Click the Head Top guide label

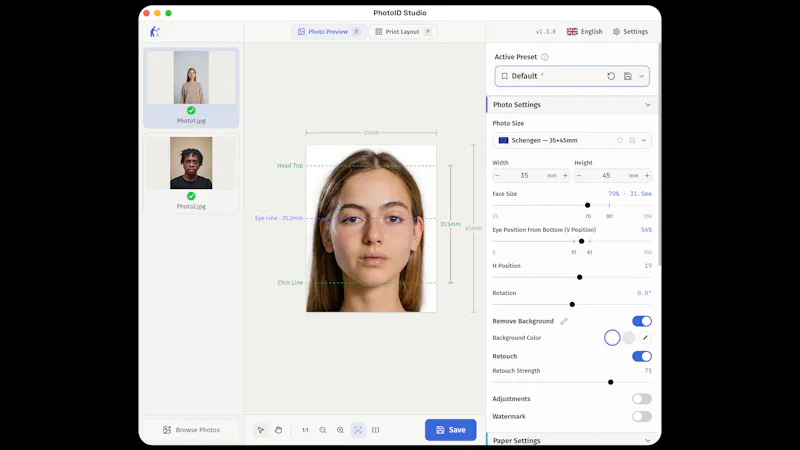pos(290,166)
